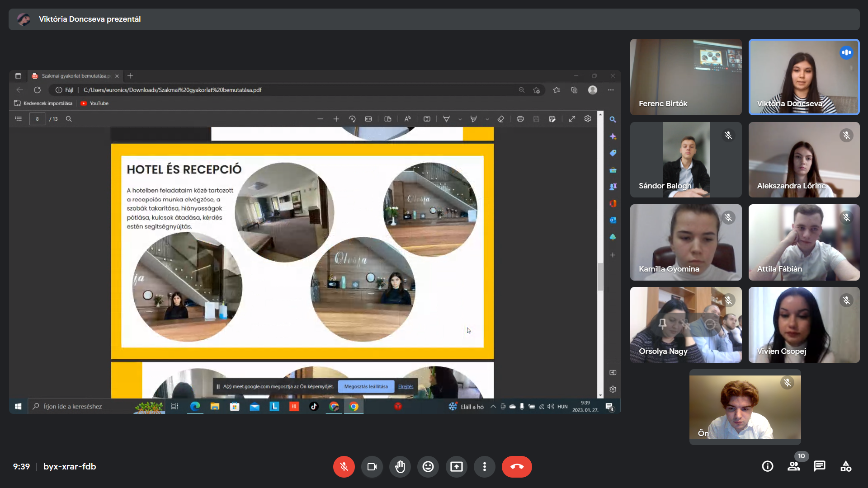Show the participants list
The width and height of the screenshot is (868, 488).
[793, 466]
